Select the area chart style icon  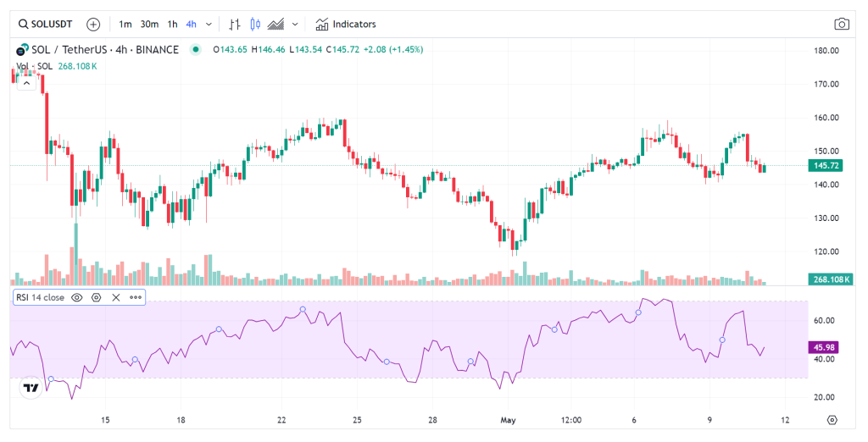(275, 24)
